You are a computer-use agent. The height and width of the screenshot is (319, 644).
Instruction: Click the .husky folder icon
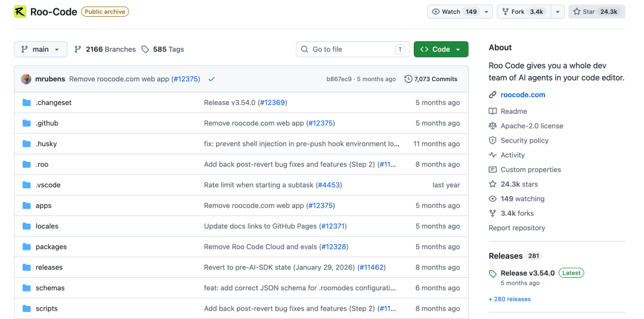pyautogui.click(x=27, y=144)
